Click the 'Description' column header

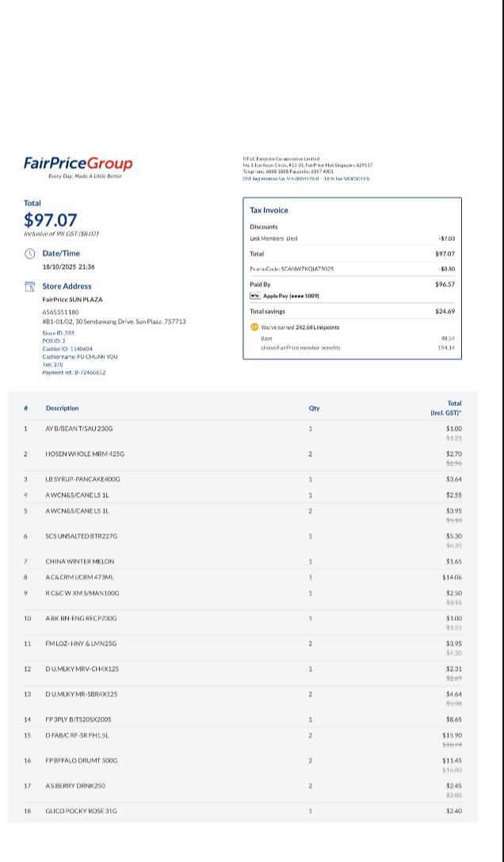(62, 408)
